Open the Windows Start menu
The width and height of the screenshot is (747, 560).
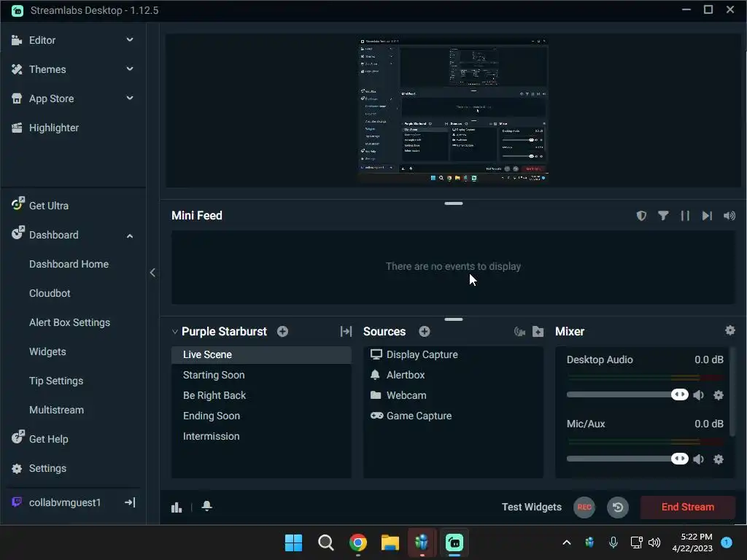point(293,542)
